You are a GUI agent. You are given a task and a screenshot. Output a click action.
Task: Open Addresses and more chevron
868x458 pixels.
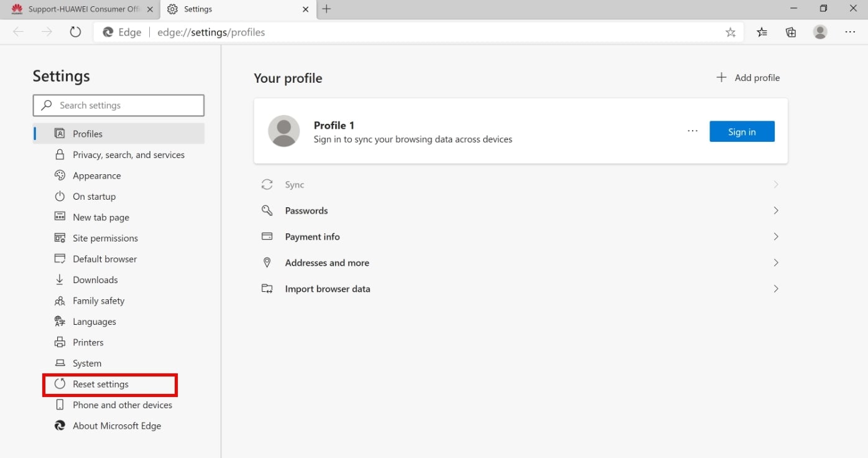pyautogui.click(x=776, y=263)
